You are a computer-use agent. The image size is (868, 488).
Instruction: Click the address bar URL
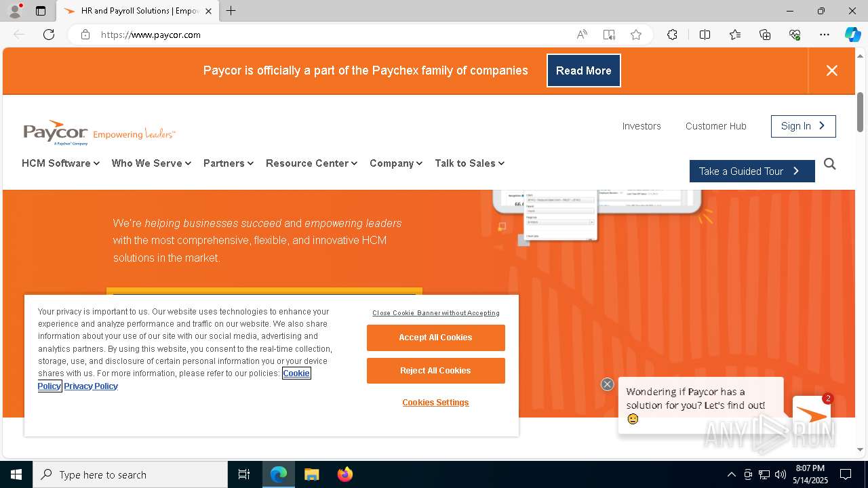pyautogui.click(x=151, y=35)
